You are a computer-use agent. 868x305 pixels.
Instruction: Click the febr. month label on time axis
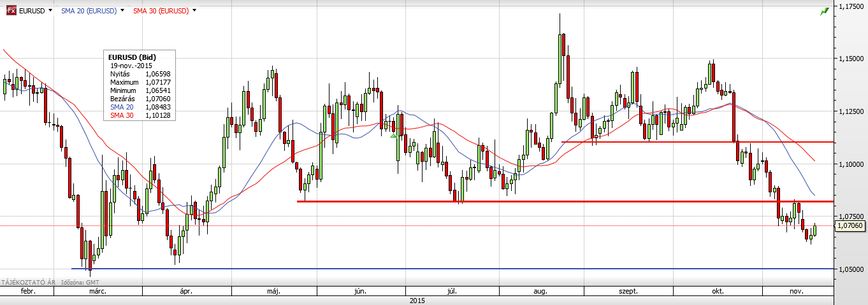[27, 290]
